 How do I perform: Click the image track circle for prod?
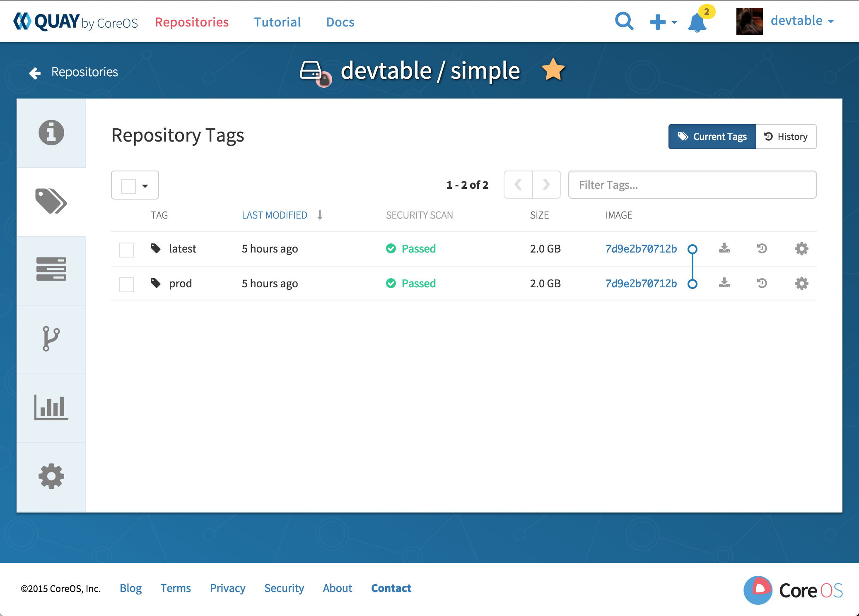[693, 284]
